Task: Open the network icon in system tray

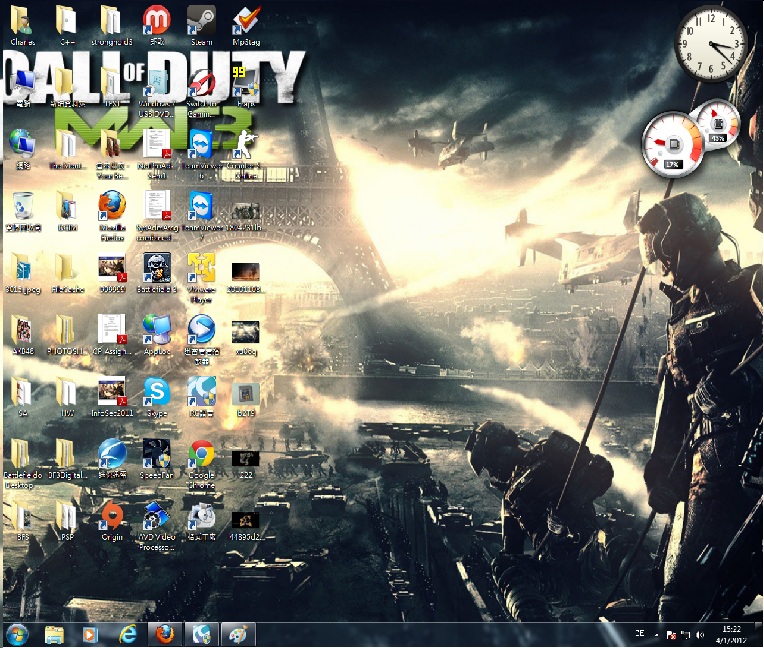Action: point(686,634)
